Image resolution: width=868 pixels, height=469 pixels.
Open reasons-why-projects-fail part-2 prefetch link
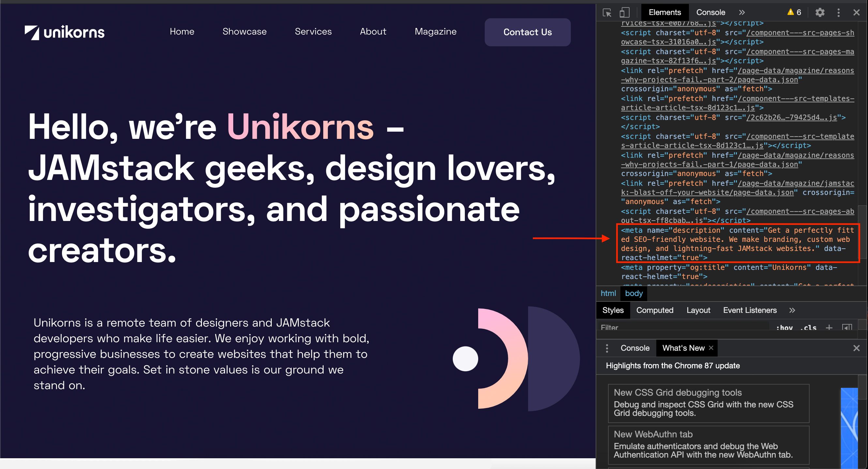pyautogui.click(x=738, y=75)
